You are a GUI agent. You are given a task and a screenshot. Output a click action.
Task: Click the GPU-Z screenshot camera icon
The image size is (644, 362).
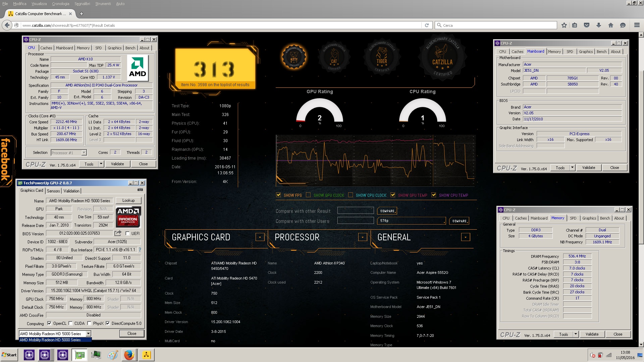point(140,190)
